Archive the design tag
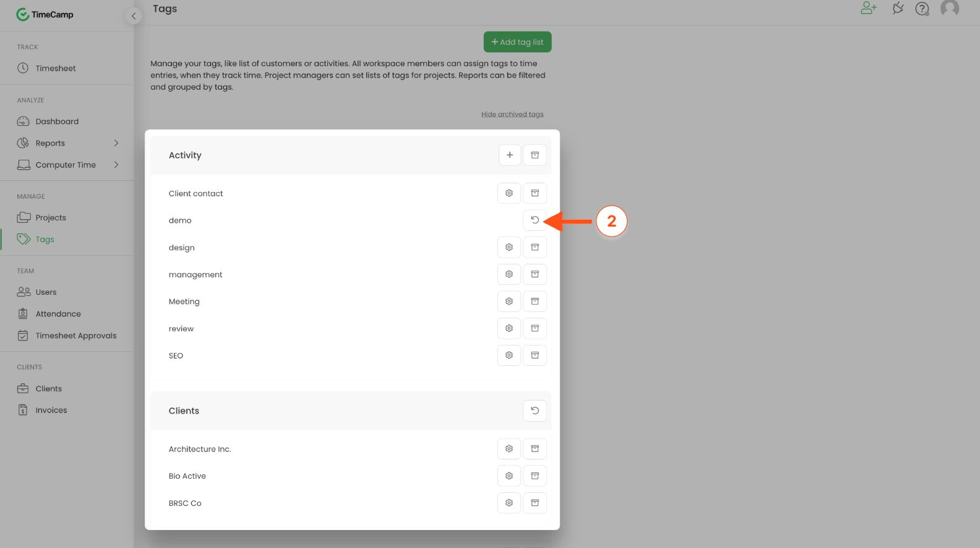The height and width of the screenshot is (548, 980). [x=535, y=247]
